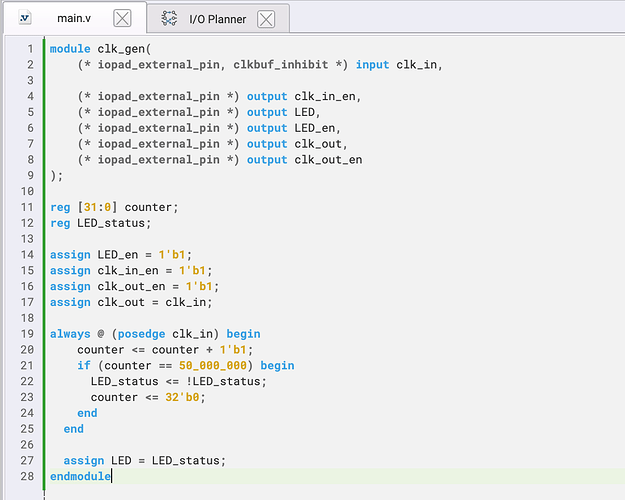Click 'LED_en,' output on line 6

pyautogui.click(x=318, y=128)
